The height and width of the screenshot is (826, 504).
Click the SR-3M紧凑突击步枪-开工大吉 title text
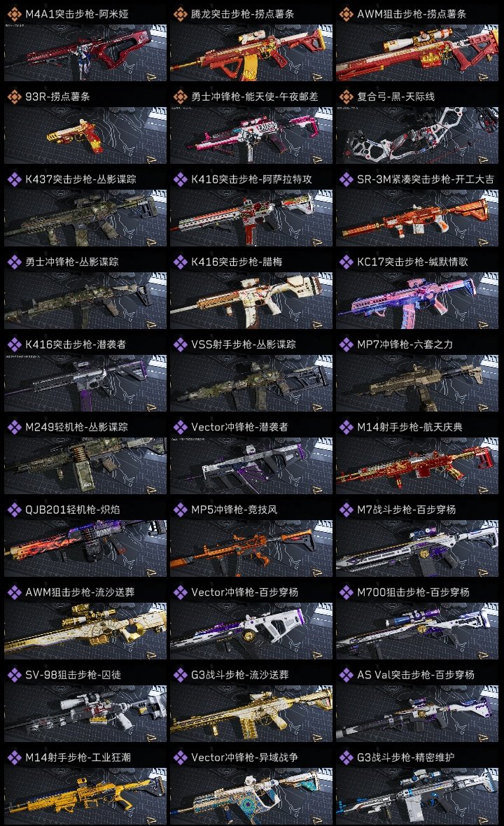(426, 179)
